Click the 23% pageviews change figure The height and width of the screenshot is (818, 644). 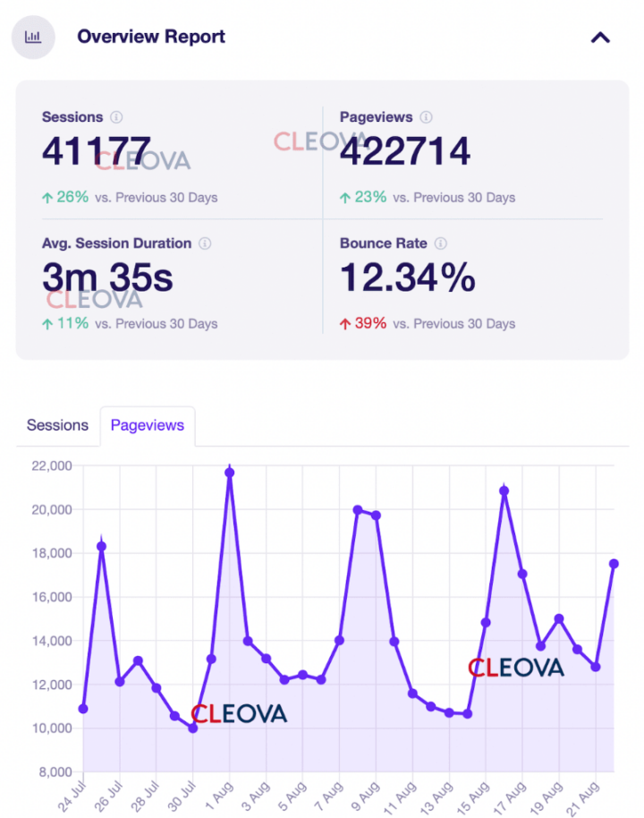pyautogui.click(x=370, y=197)
